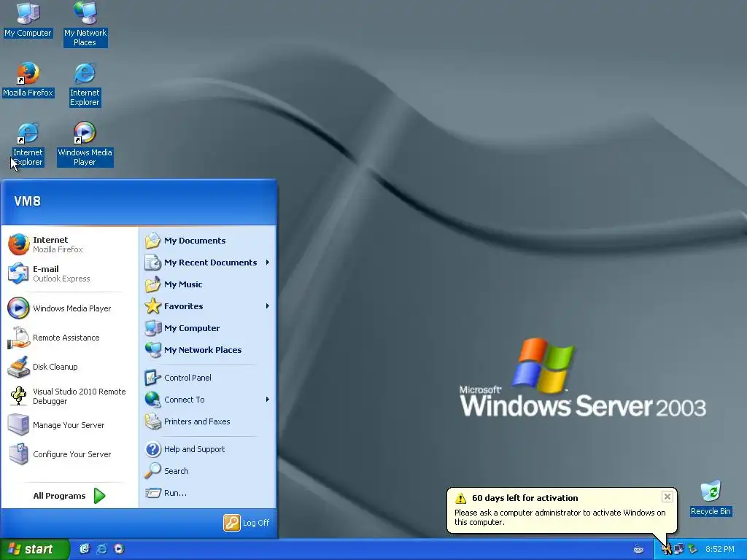This screenshot has height=560, width=747.
Task: Open Search from Start menu
Action: click(208, 471)
